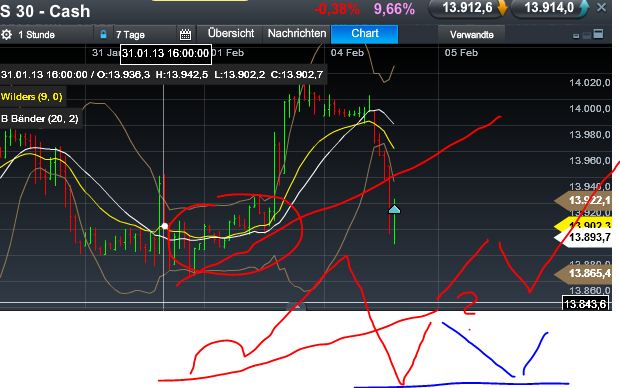Select the smallest window size icon

point(576,36)
